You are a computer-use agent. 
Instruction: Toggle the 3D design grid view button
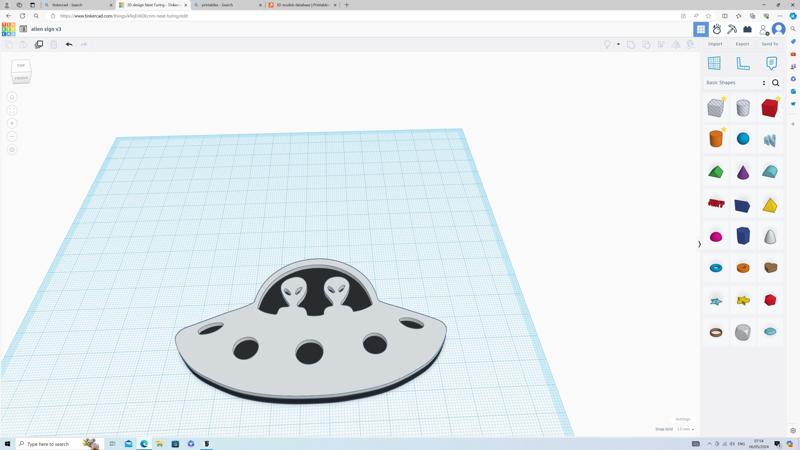click(x=701, y=29)
